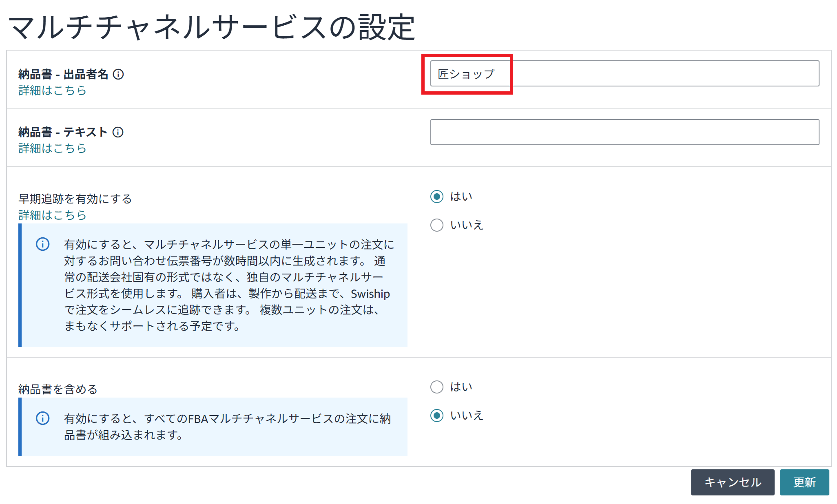Screen dimensions: 837x504
Task: Open 詳細はこちら link under 早期追跡を有効にする
Action: [52, 215]
